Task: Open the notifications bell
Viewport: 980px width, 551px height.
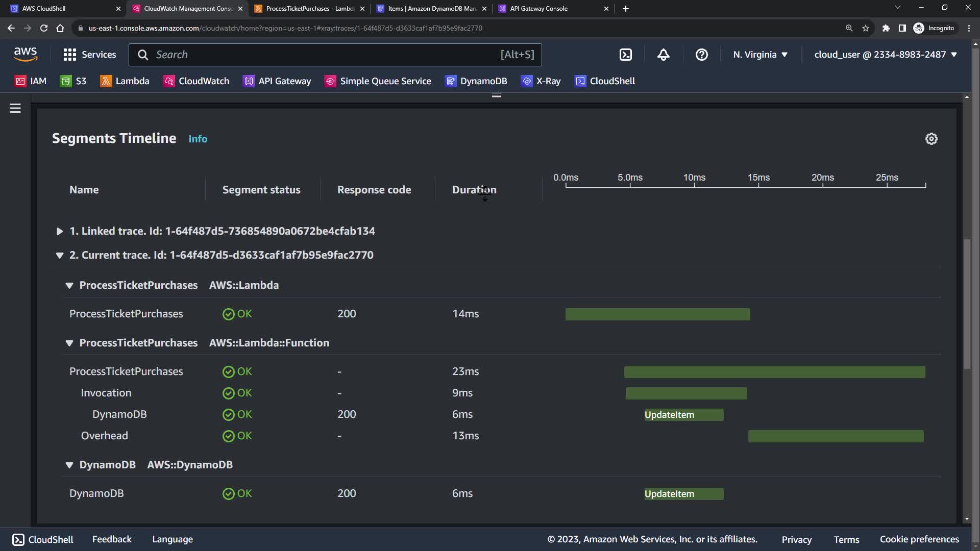Action: [x=663, y=55]
